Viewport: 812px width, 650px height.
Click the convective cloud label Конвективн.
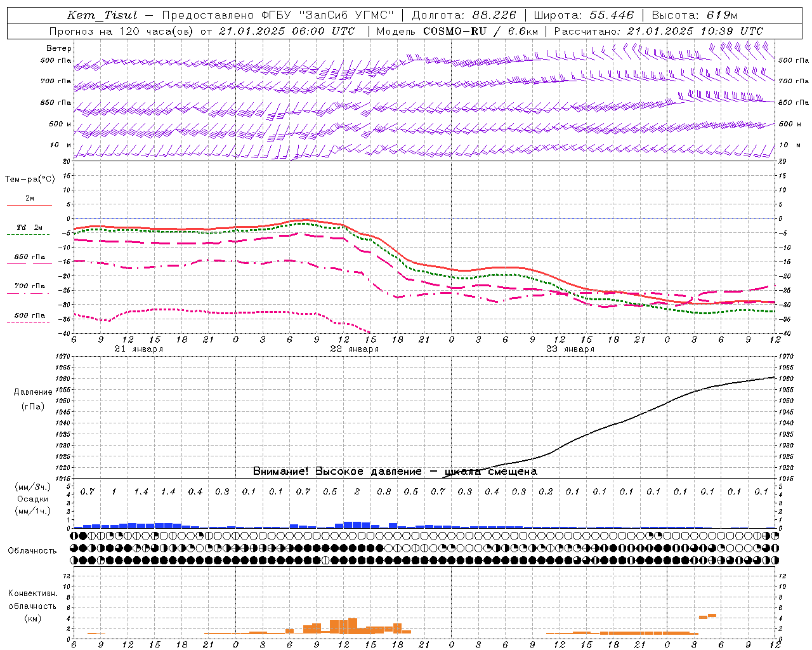coord(32,594)
